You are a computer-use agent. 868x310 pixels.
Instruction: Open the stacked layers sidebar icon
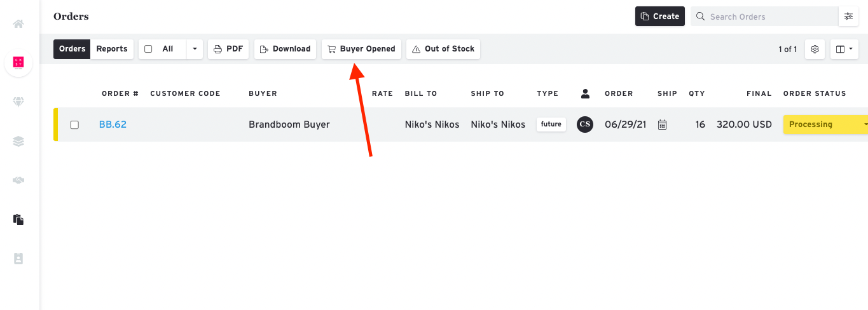(18, 141)
